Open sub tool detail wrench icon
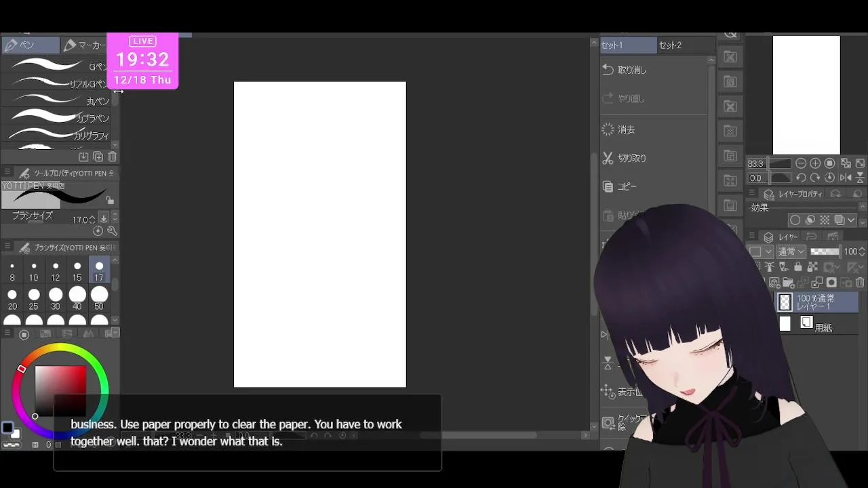This screenshot has width=868, height=488. (112, 231)
